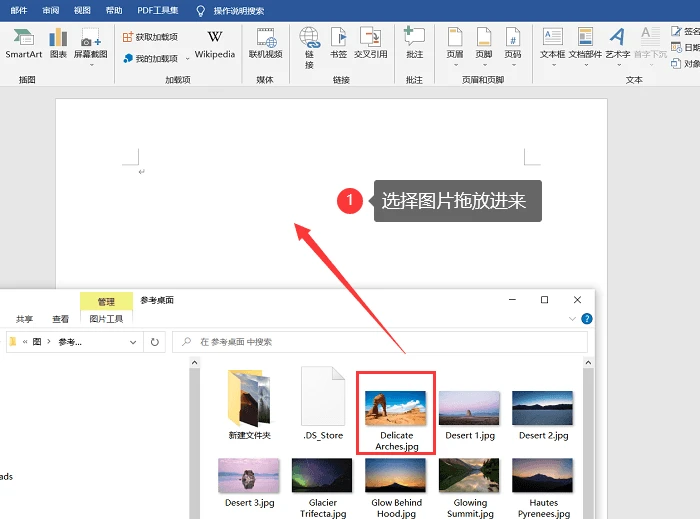
Task: Insert a SmartArt graphic
Action: [23, 43]
